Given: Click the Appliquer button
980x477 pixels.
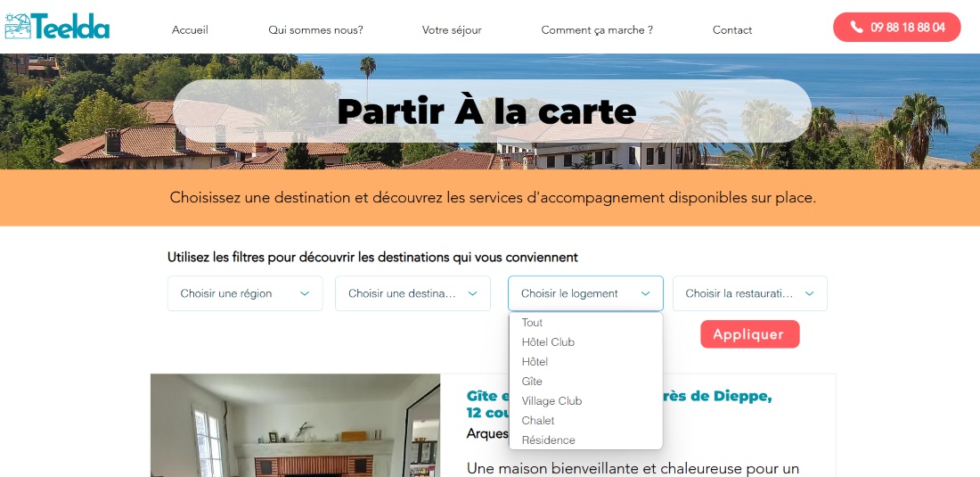Looking at the screenshot, I should tap(749, 333).
